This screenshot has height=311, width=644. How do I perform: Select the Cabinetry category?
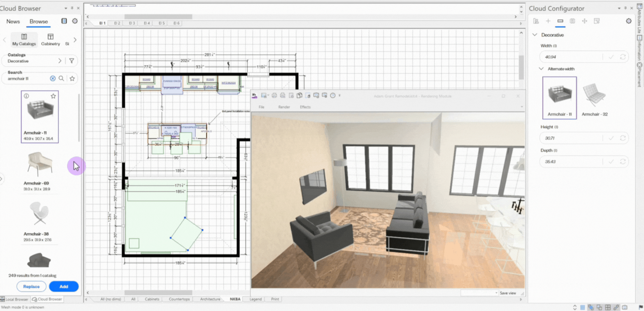[51, 39]
